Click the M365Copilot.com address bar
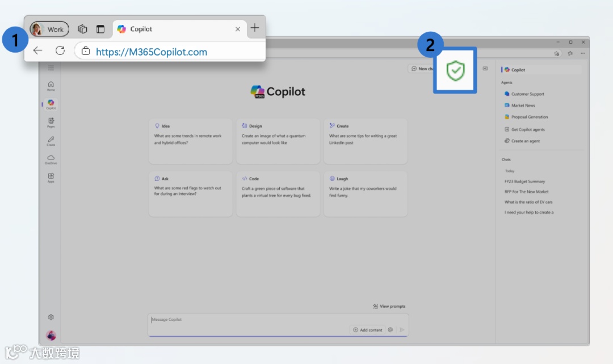Screen dimensions: 613x364 coord(170,52)
